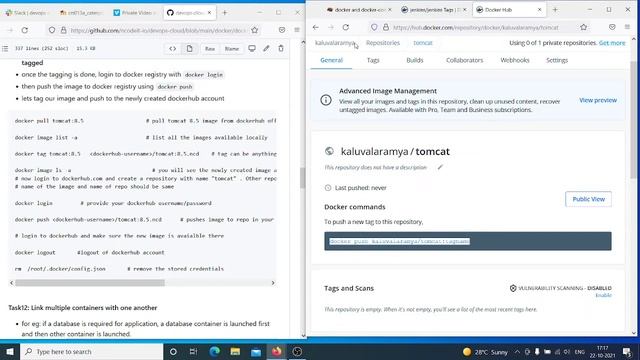640x360 pixels.
Task: Open file in GitHub Desktop icon
Action: click(x=252, y=49)
